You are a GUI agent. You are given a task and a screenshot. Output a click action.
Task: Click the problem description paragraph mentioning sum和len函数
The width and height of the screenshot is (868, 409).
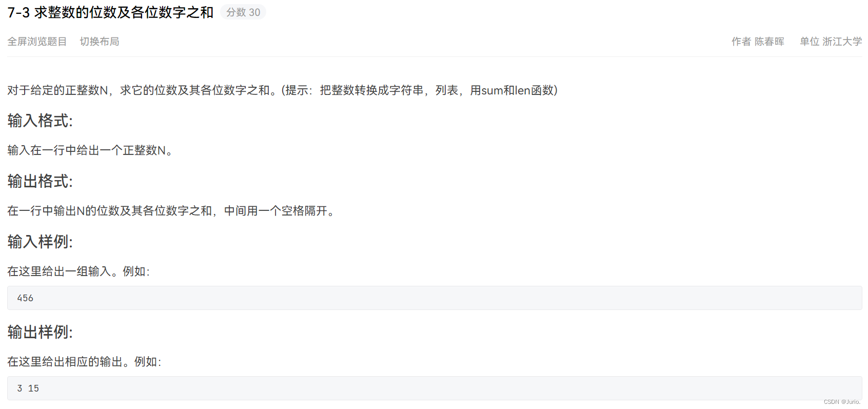coord(283,90)
